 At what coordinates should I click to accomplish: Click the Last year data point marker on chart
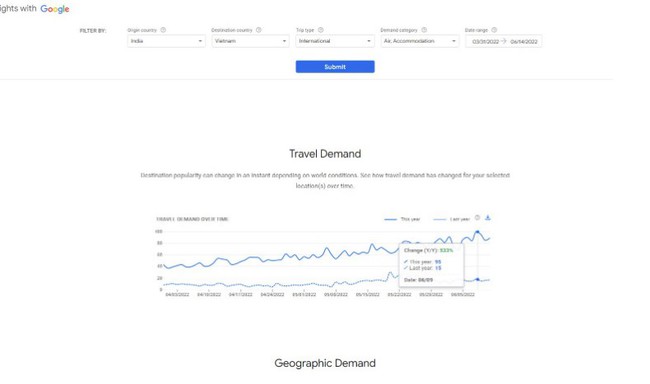(478, 279)
